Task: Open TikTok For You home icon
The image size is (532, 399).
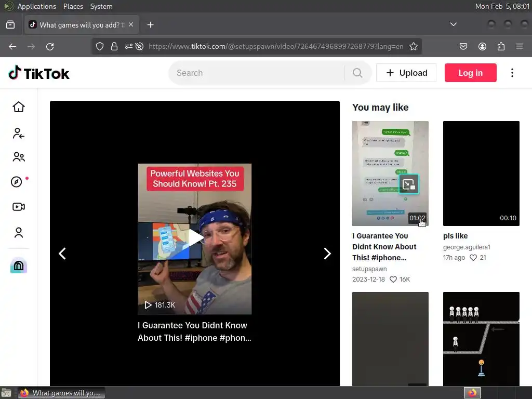Action: pyautogui.click(x=19, y=107)
